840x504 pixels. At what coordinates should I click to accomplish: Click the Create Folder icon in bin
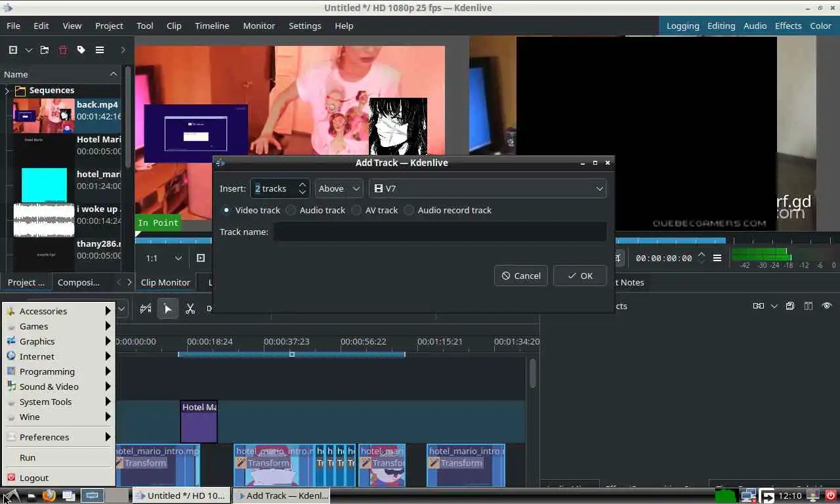(45, 50)
